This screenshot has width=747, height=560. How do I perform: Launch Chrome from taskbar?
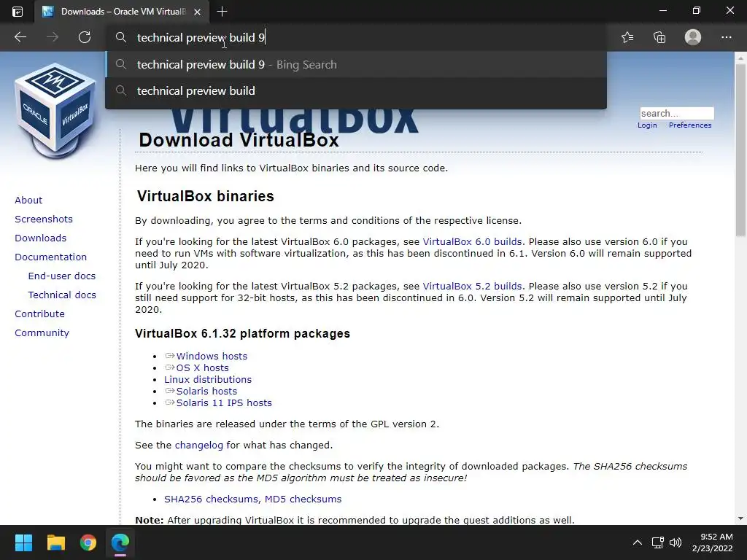[x=88, y=542]
